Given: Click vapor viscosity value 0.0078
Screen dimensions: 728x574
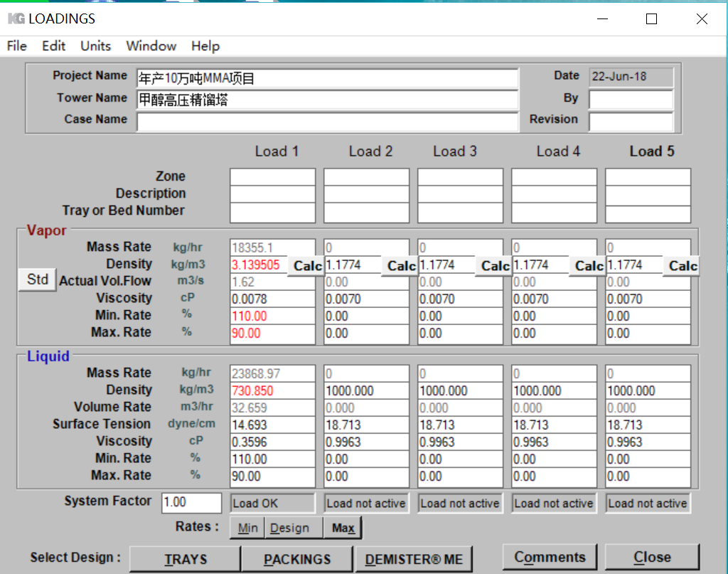Looking at the screenshot, I should click(272, 299).
